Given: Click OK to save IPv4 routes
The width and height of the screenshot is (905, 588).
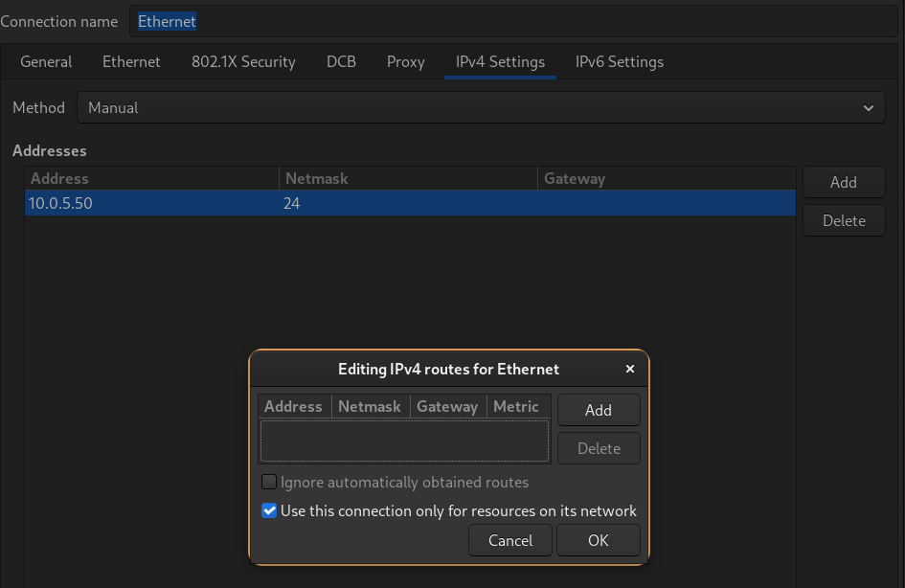Looking at the screenshot, I should click(x=598, y=539).
